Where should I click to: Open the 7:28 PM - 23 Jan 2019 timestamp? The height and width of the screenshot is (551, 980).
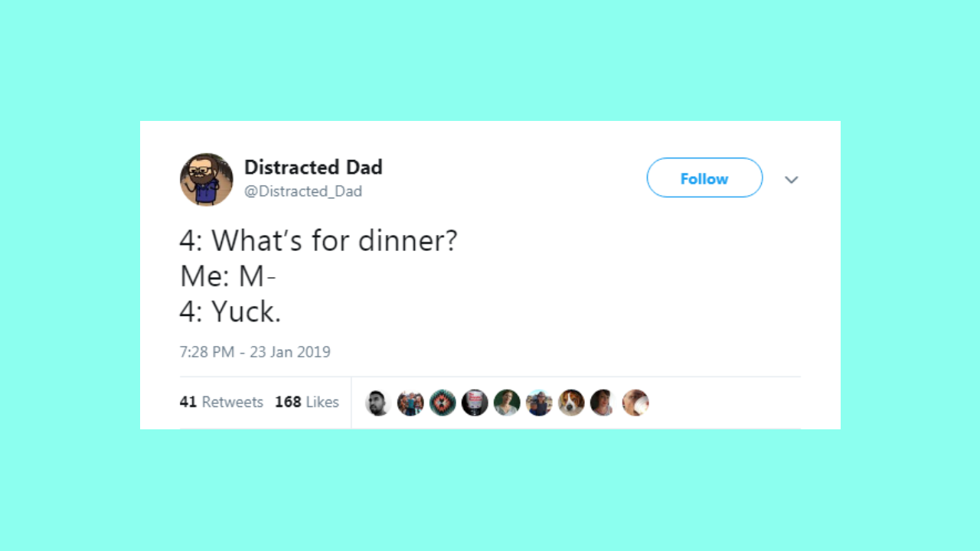tap(255, 352)
